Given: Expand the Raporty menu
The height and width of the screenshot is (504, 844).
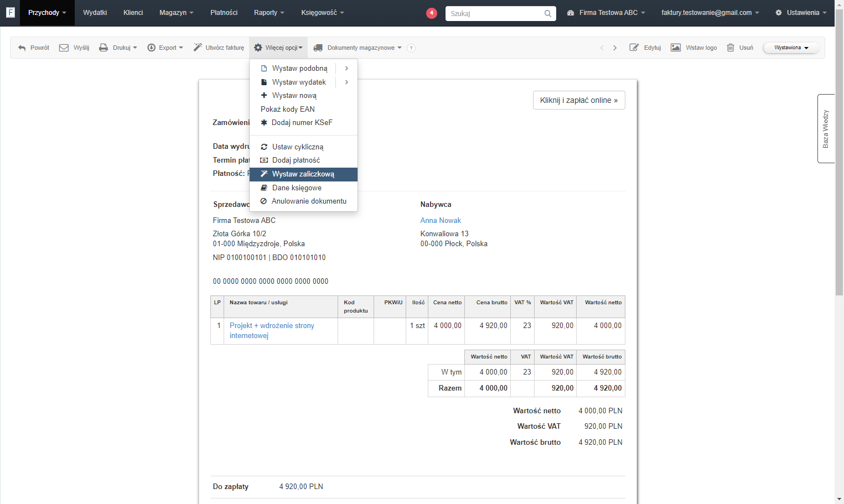Looking at the screenshot, I should click(x=269, y=13).
